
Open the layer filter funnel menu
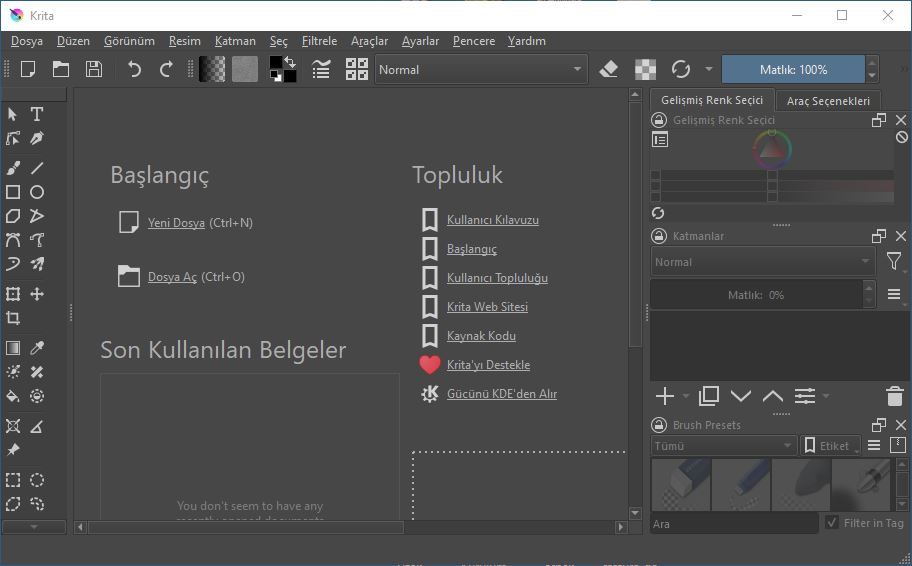[894, 261]
